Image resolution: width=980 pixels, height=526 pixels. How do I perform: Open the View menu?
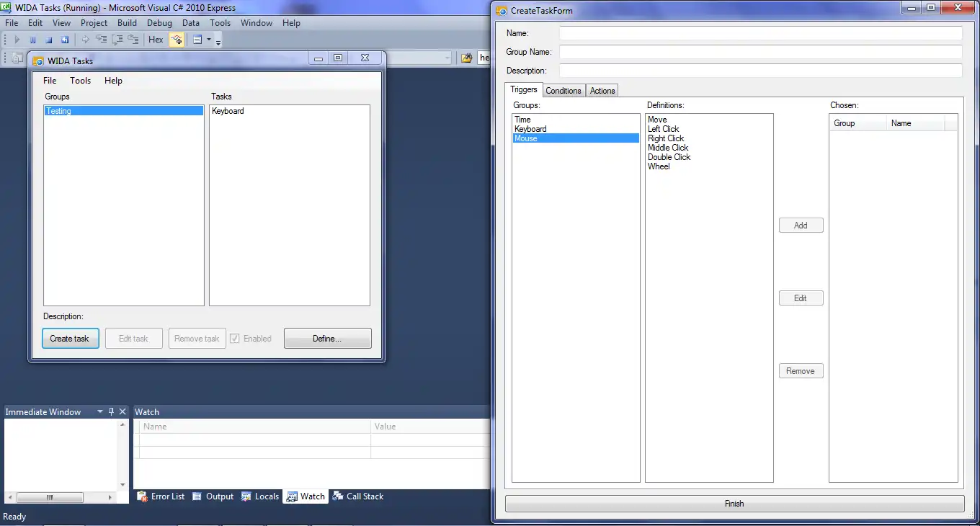(x=61, y=23)
